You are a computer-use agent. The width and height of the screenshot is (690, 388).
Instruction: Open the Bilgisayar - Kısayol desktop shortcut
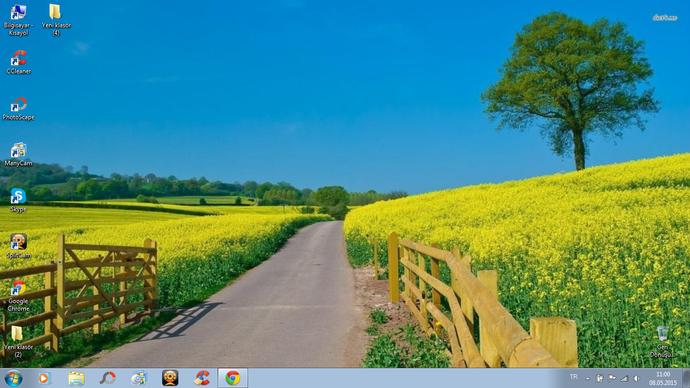coord(18,20)
